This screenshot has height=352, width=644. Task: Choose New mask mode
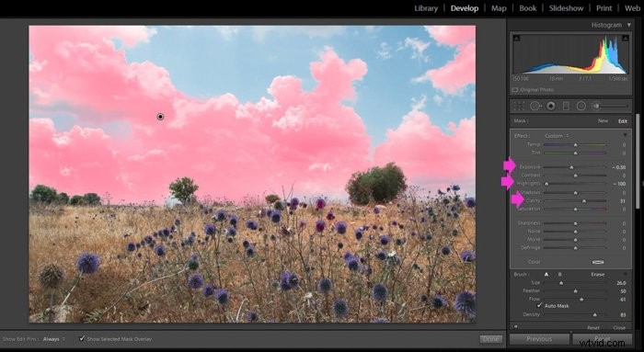tap(603, 121)
